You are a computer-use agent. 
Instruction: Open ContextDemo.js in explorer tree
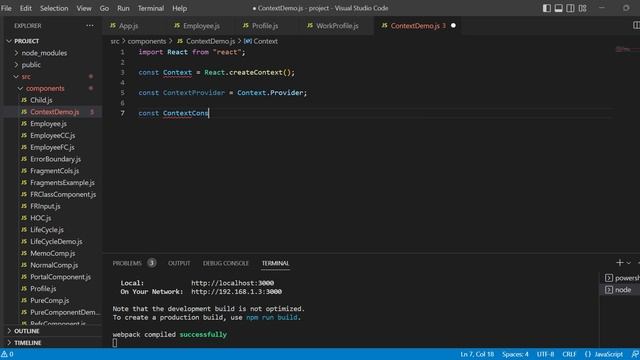pyautogui.click(x=54, y=112)
